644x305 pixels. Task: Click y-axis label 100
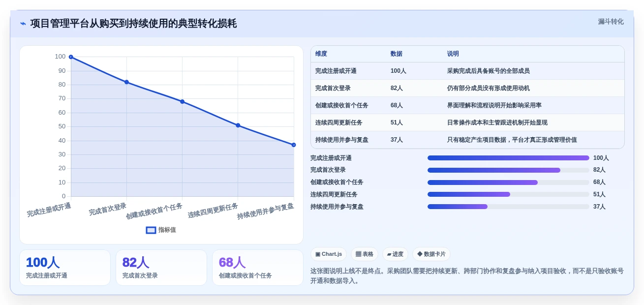[x=60, y=57]
